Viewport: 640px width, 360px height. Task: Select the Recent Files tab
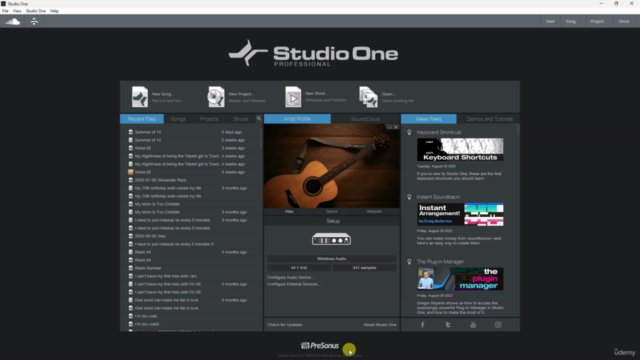click(x=142, y=119)
